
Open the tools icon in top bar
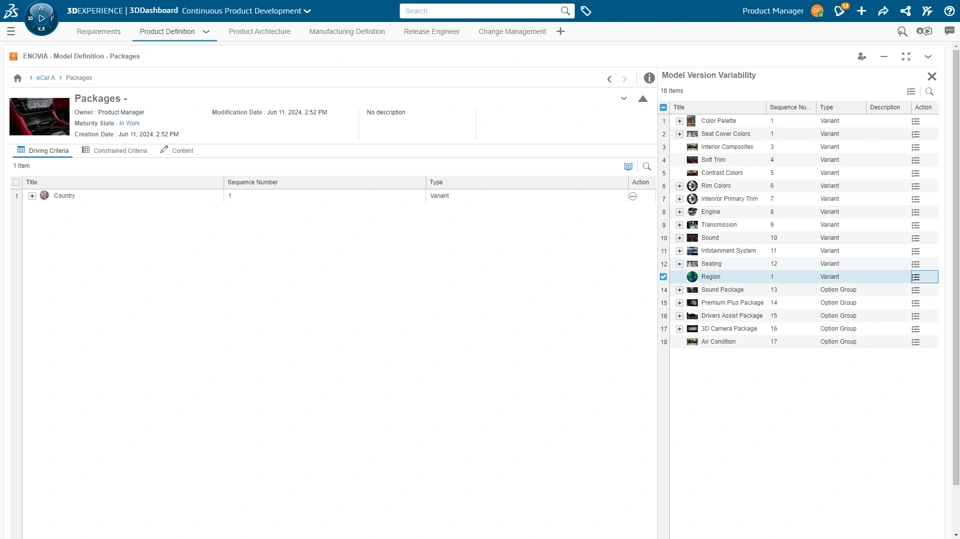coord(927,11)
